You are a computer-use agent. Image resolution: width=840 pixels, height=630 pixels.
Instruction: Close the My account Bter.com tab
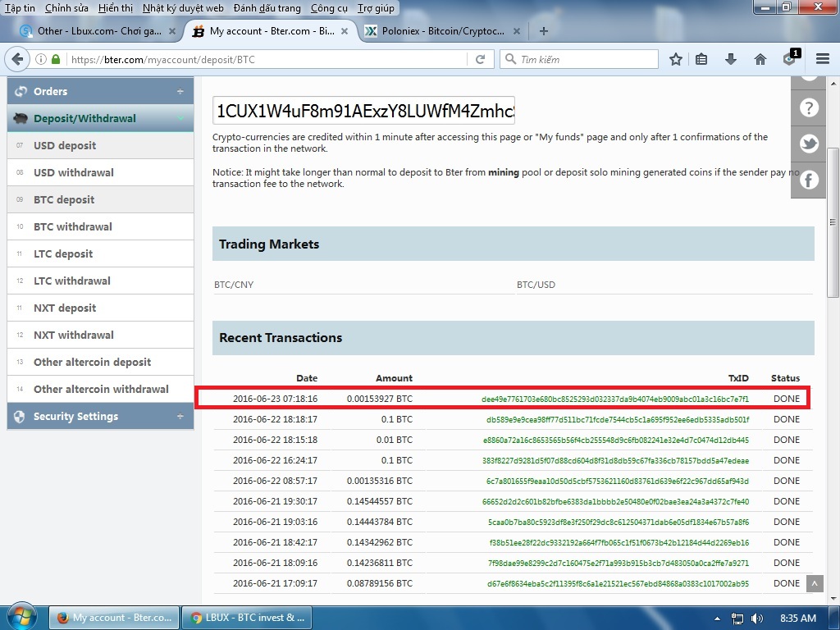click(345, 31)
